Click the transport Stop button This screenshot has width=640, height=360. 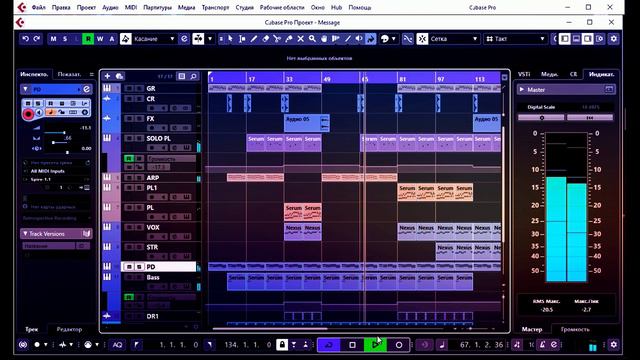pos(352,345)
